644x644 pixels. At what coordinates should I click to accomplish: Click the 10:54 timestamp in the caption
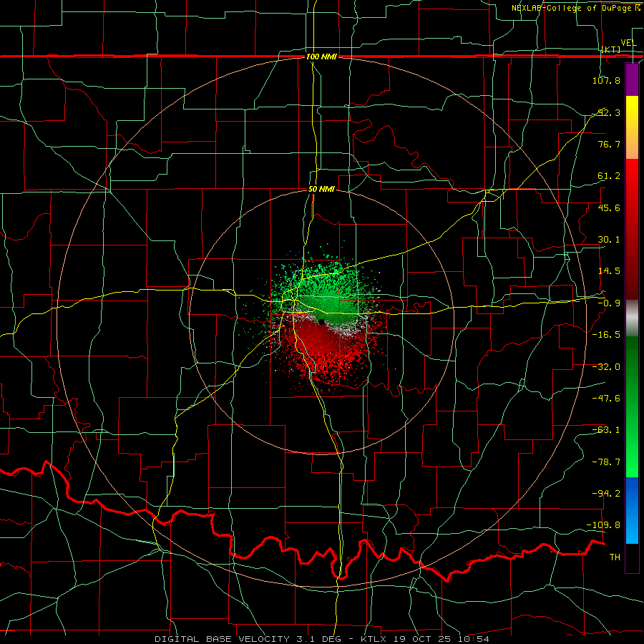click(x=474, y=639)
